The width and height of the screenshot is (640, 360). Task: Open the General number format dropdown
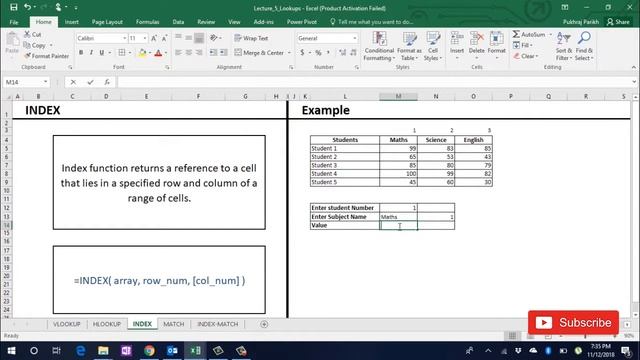click(354, 38)
